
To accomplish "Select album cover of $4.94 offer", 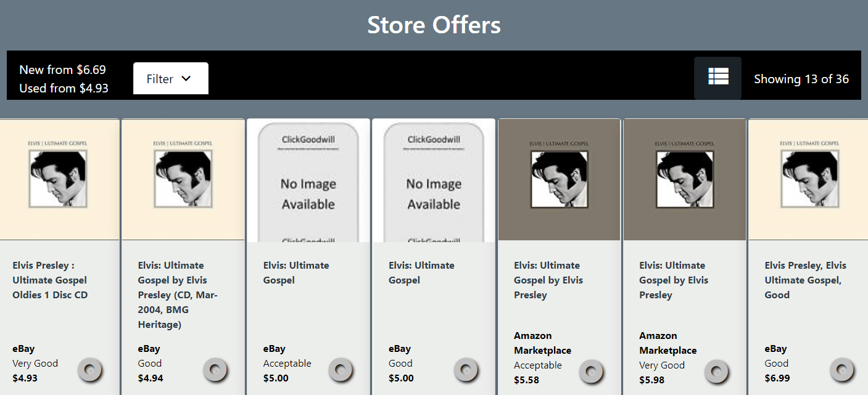I will point(183,179).
